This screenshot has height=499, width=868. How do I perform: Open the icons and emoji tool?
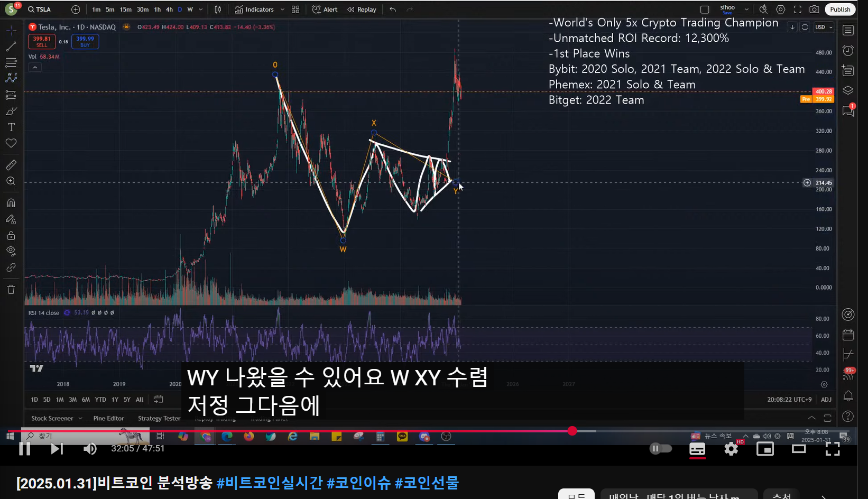[11, 143]
